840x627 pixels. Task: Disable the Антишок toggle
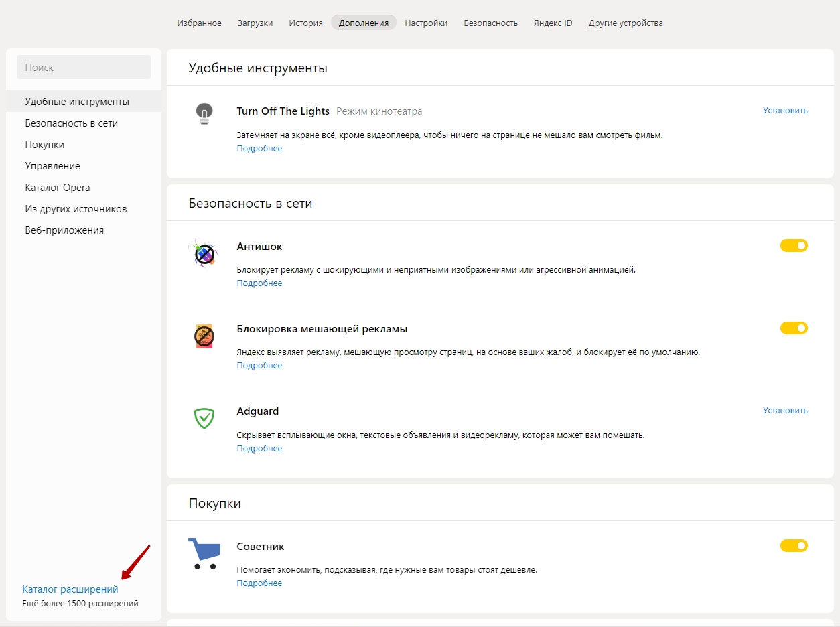[x=794, y=246]
